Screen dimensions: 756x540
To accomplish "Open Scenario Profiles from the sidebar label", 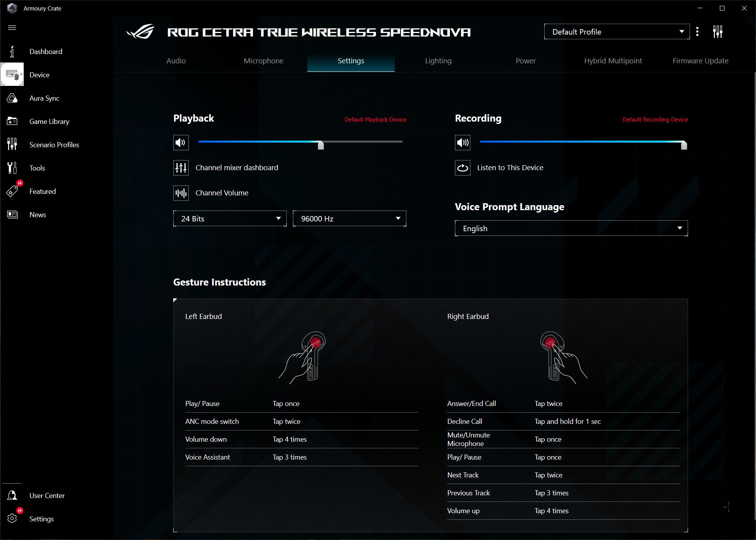I will (x=54, y=145).
